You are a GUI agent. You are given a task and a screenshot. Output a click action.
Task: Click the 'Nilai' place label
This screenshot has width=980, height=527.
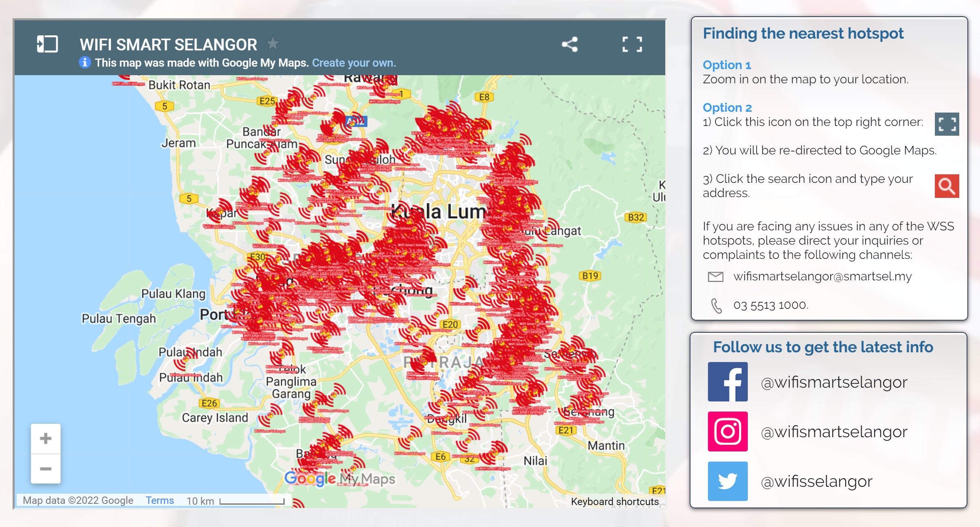point(535,461)
